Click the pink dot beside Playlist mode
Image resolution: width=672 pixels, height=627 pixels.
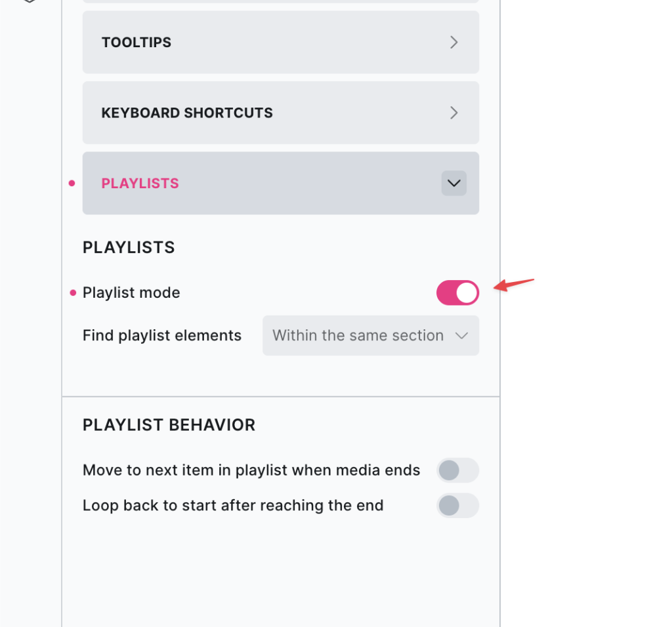coord(72,293)
